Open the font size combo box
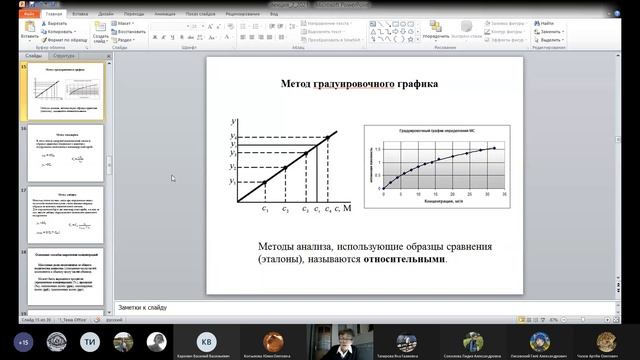640x360 pixels. coord(198,27)
